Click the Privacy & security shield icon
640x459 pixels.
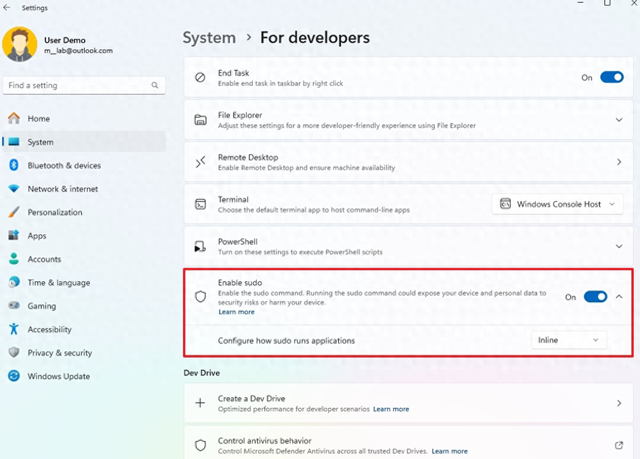pyautogui.click(x=14, y=352)
